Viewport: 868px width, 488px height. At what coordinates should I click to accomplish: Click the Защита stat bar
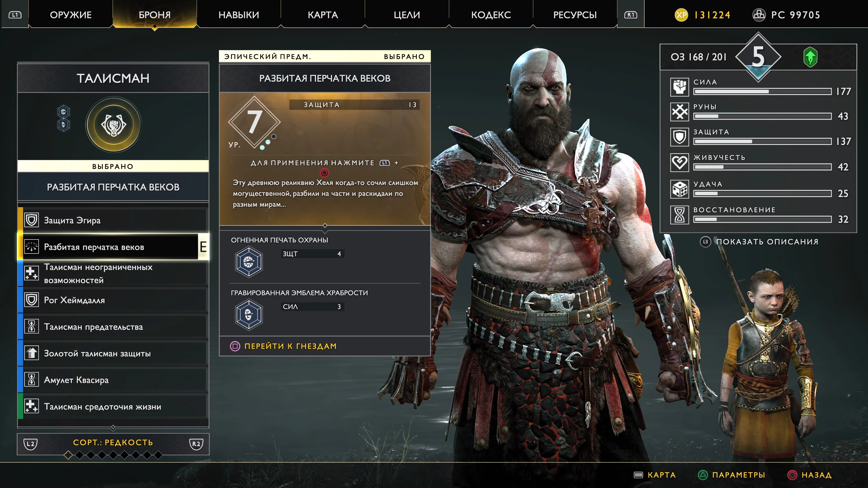762,141
